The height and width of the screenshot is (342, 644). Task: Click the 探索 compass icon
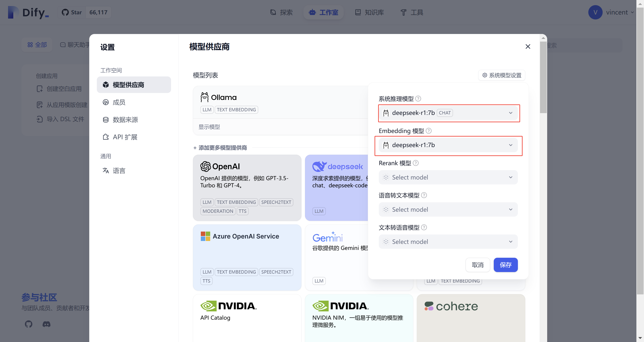pos(273,12)
